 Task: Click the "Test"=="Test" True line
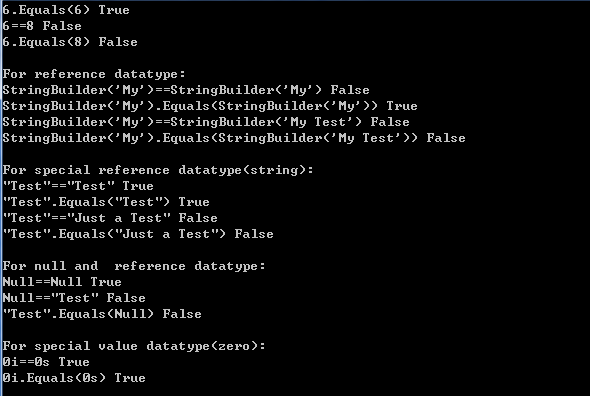pyautogui.click(x=78, y=186)
